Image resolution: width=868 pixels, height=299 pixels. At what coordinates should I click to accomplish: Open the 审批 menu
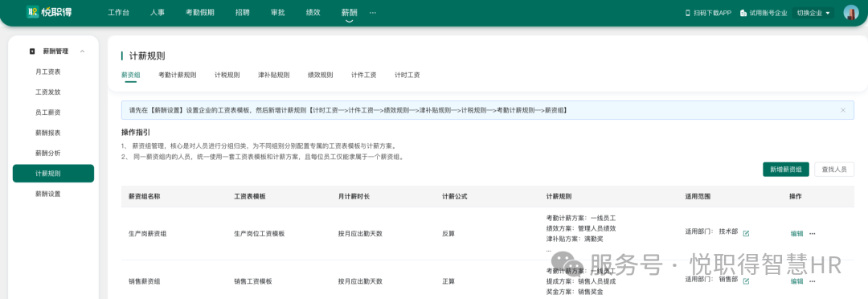pos(278,12)
